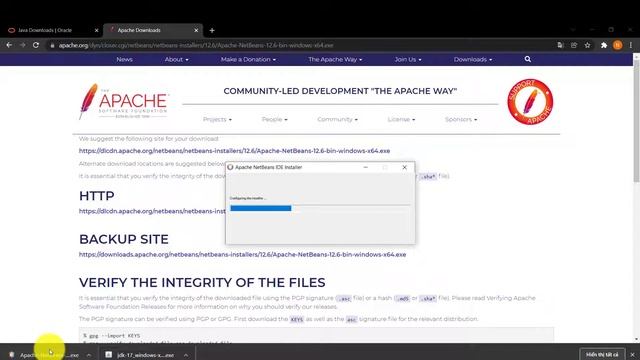Switch to Apache Downloads tab
This screenshot has width=640, height=360.
pos(153,30)
